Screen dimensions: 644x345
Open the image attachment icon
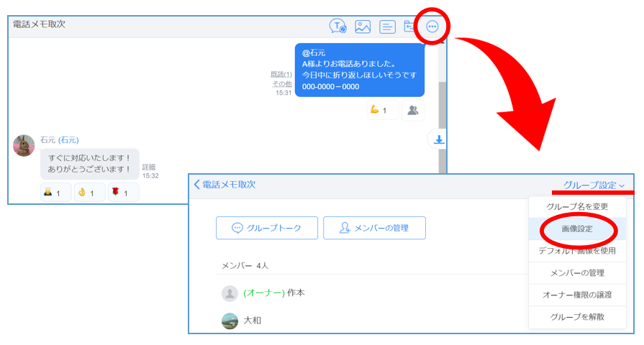tap(363, 27)
